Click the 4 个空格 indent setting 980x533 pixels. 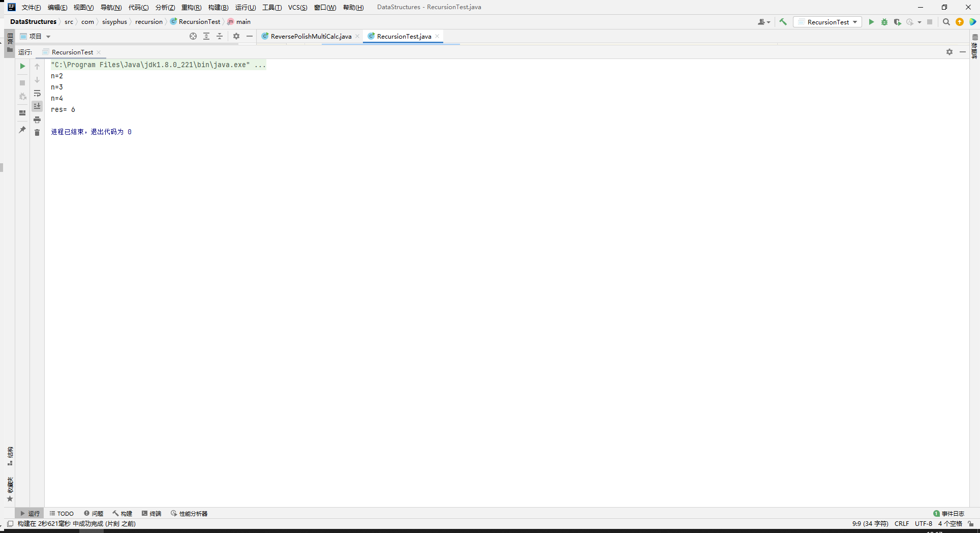pos(950,523)
